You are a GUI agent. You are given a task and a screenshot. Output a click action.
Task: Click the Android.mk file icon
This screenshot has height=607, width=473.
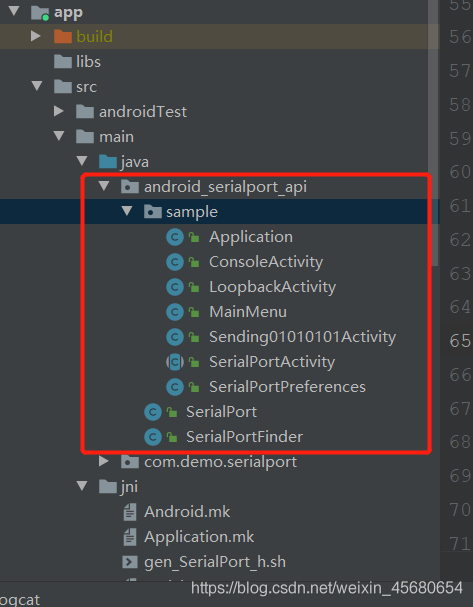click(130, 512)
